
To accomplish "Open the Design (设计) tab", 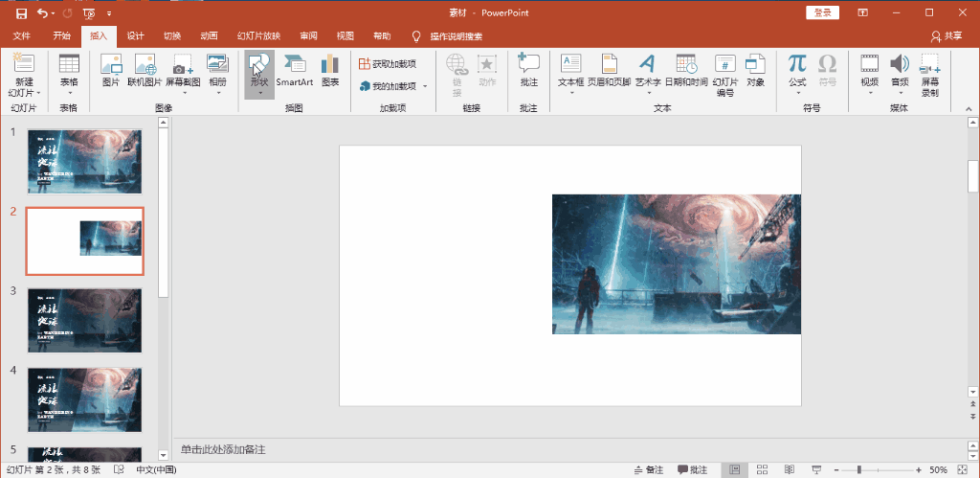I will (x=136, y=36).
